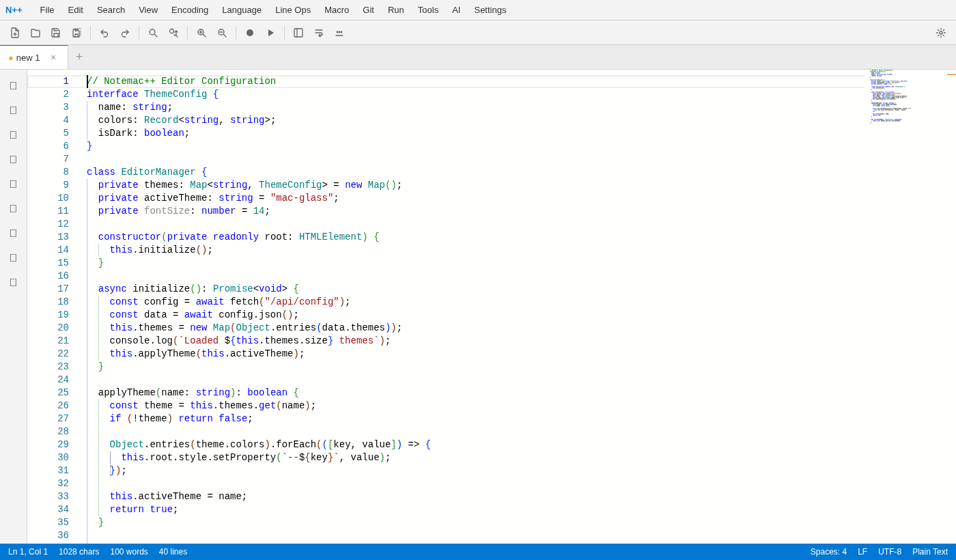956x560 pixels.
Task: Play the recorded macro
Action: (x=270, y=32)
